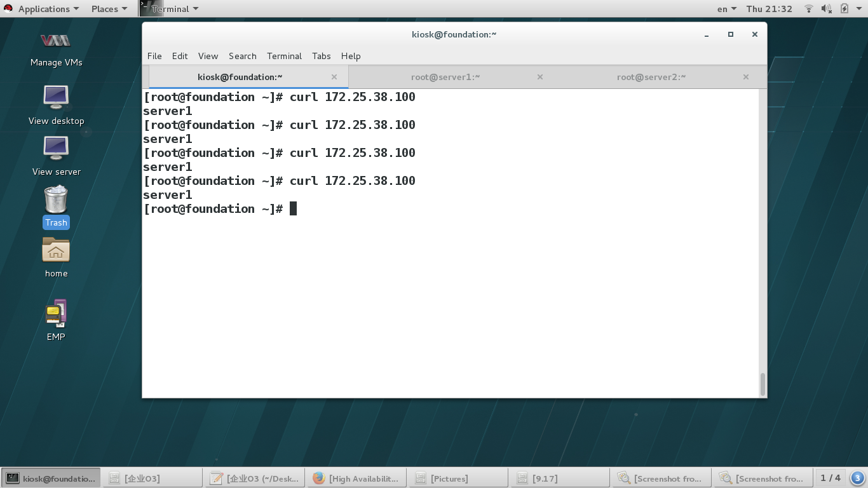Minimize the terminal window
The image size is (868, 488).
[x=707, y=34]
